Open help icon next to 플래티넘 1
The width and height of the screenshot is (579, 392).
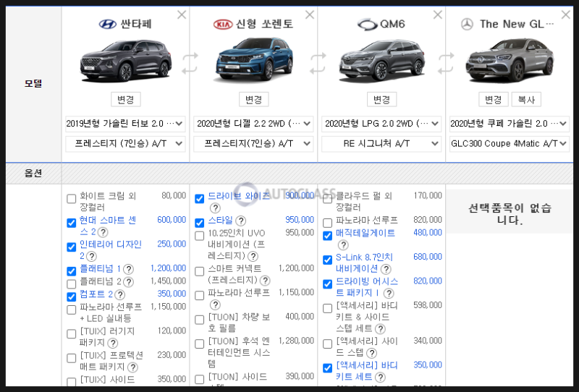pos(129,269)
